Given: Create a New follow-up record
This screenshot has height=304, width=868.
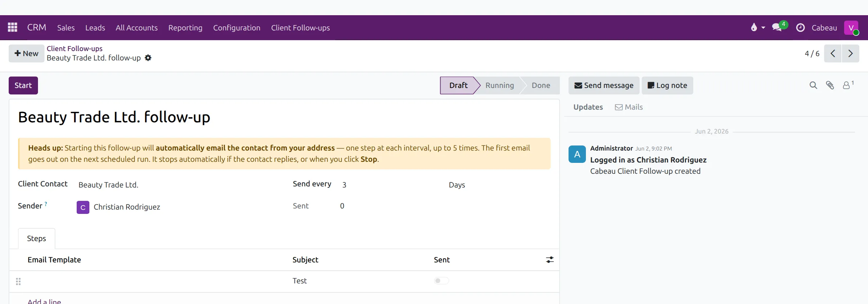Looking at the screenshot, I should [x=26, y=54].
